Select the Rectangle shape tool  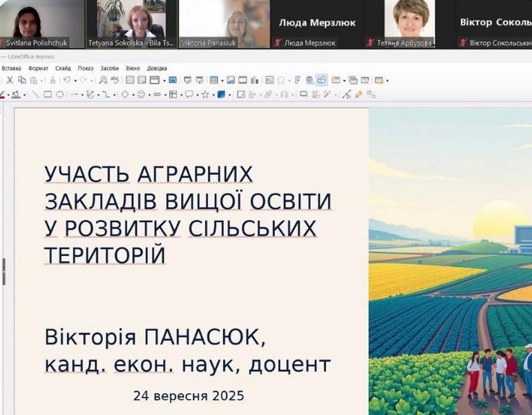48,95
